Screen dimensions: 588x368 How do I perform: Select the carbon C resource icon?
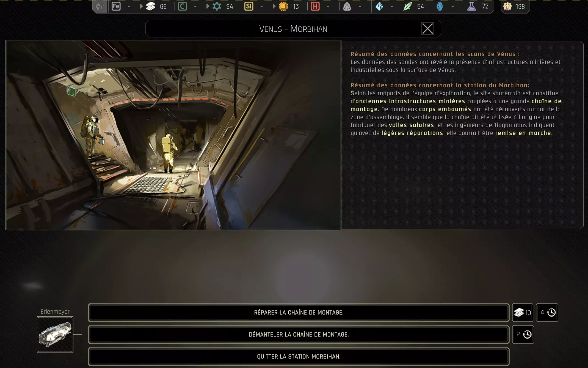point(182,6)
